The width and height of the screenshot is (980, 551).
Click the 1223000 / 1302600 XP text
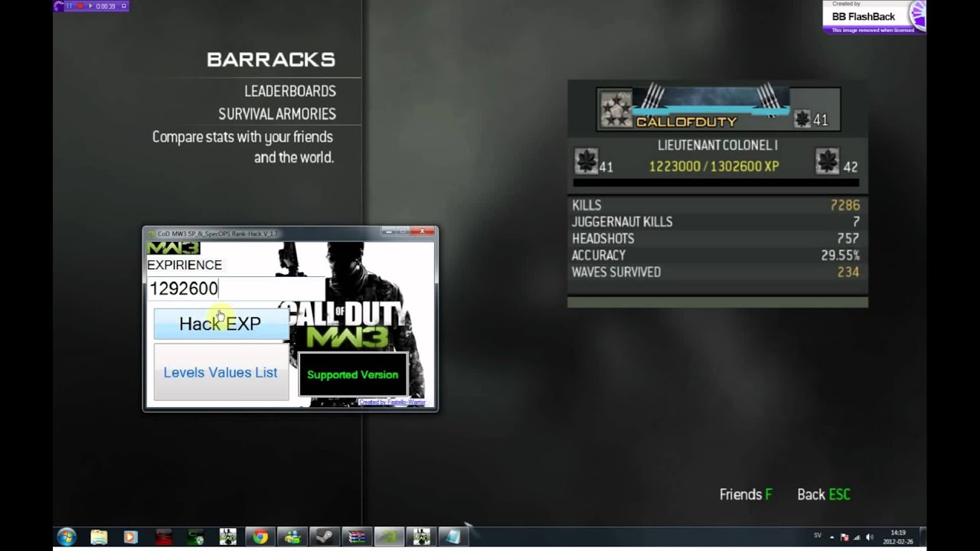click(714, 167)
